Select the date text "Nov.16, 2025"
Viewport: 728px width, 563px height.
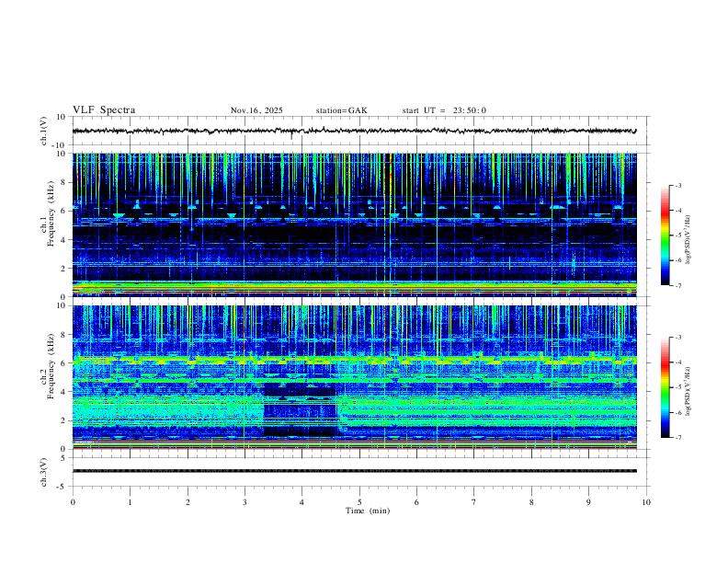tap(256, 110)
